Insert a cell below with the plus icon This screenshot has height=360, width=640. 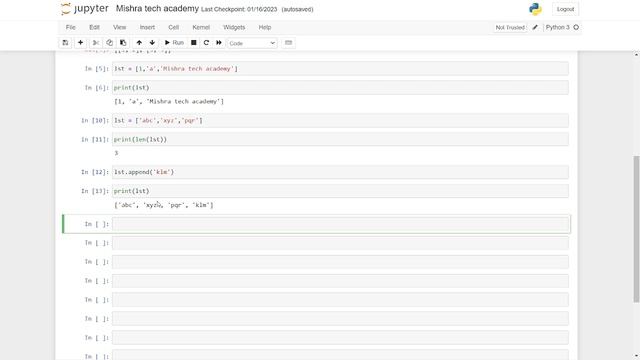point(80,43)
